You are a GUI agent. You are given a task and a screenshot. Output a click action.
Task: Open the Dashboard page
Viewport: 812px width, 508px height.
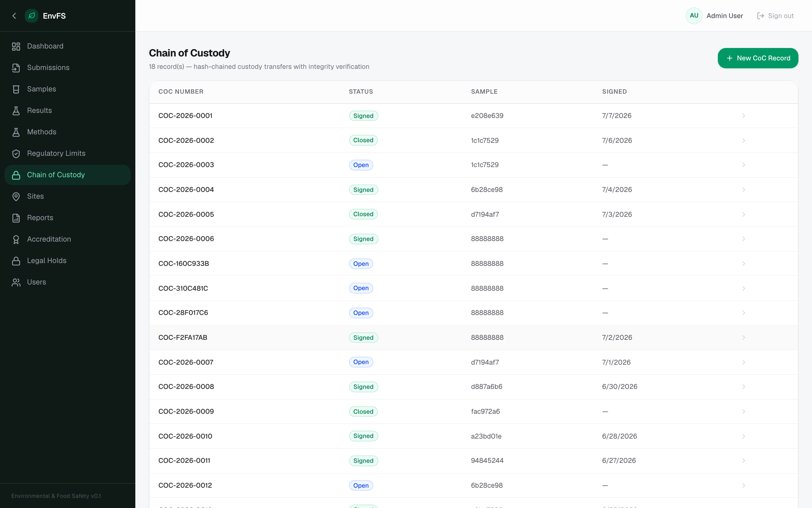67,46
